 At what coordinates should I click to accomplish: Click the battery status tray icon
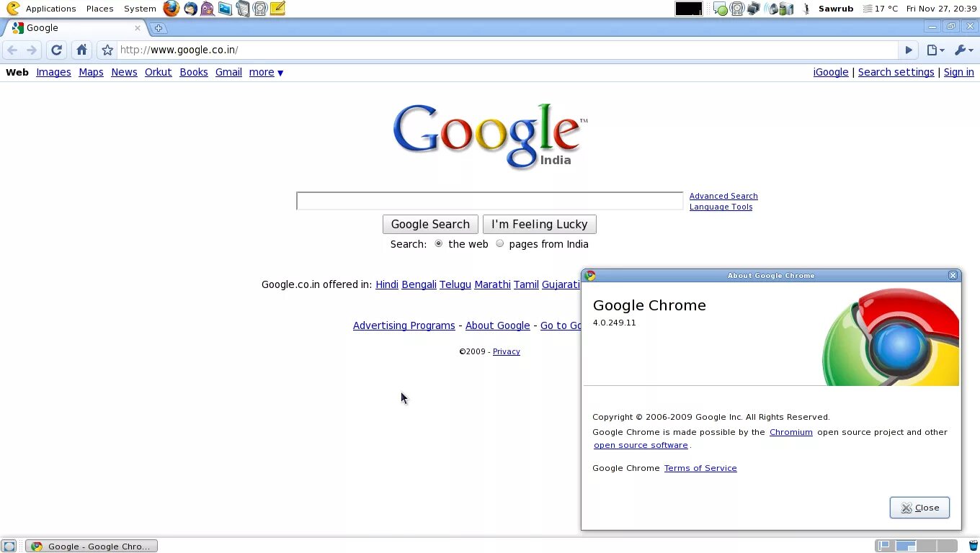tap(786, 9)
